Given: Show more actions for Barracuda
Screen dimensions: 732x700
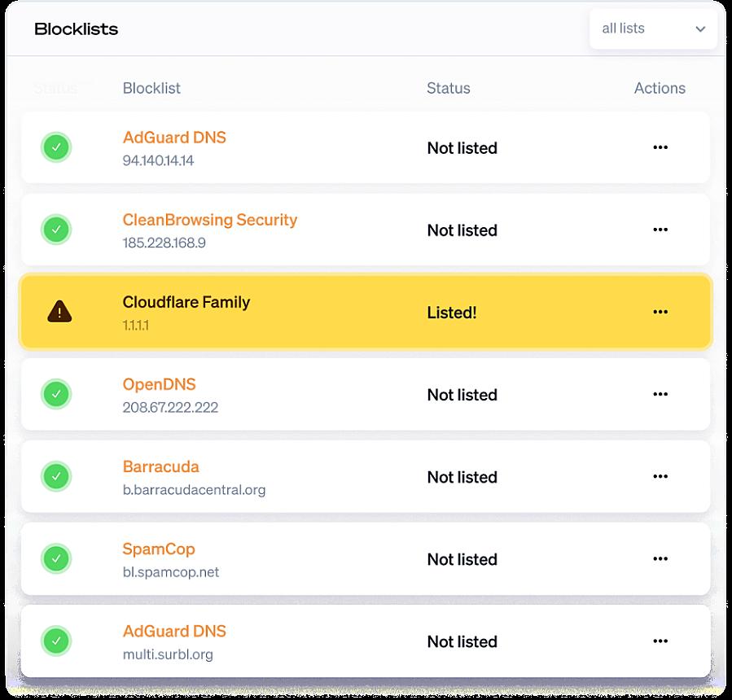Looking at the screenshot, I should pyautogui.click(x=660, y=476).
